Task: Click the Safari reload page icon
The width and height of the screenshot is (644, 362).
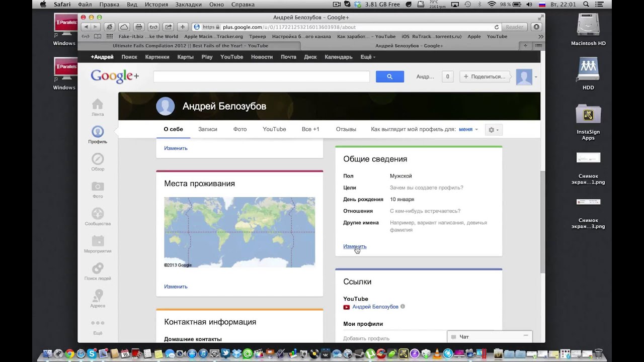Action: point(497,27)
